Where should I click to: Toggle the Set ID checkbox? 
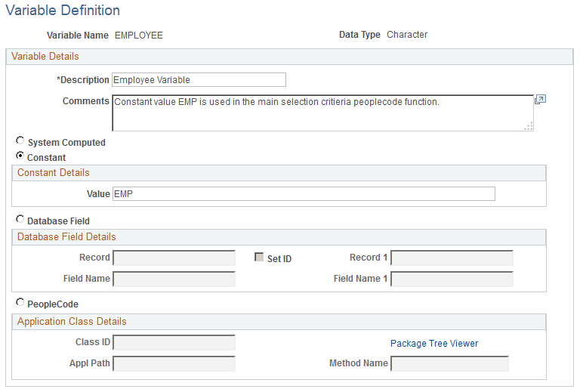click(x=259, y=258)
